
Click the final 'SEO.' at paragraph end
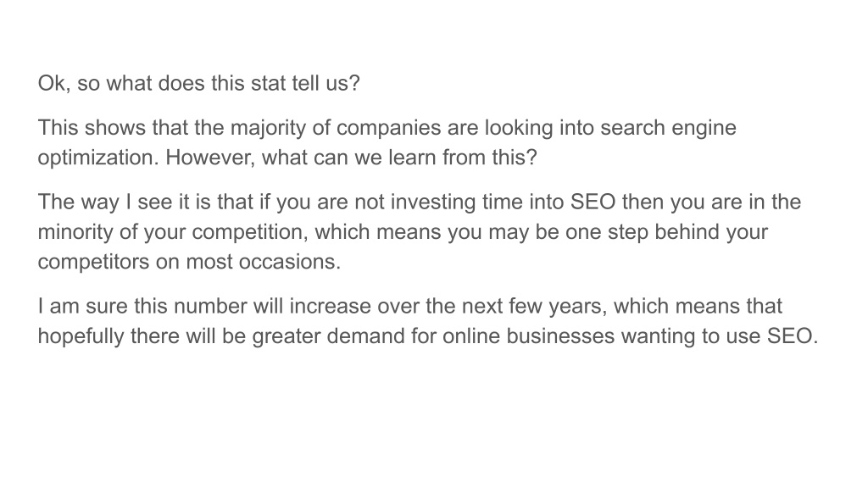[x=793, y=335]
